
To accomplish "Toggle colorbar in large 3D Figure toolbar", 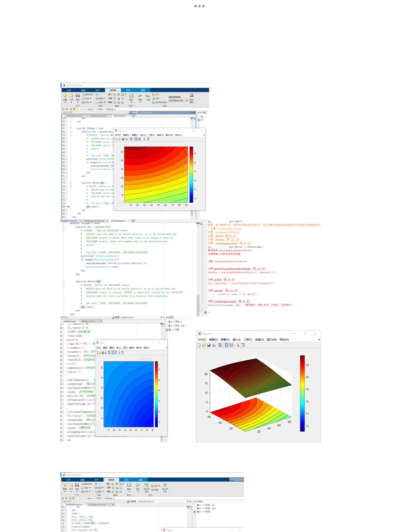I will pyautogui.click(x=226, y=345).
